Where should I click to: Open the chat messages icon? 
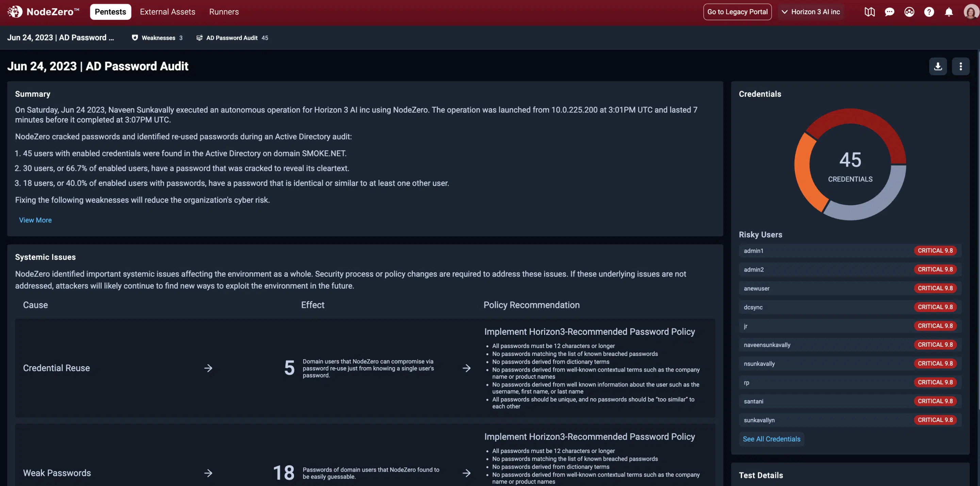889,12
